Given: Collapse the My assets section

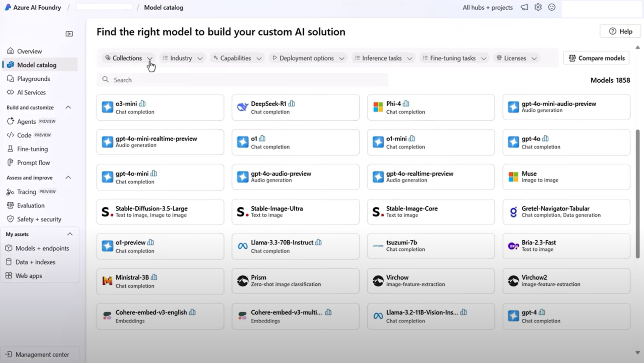Looking at the screenshot, I should pyautogui.click(x=70, y=234).
